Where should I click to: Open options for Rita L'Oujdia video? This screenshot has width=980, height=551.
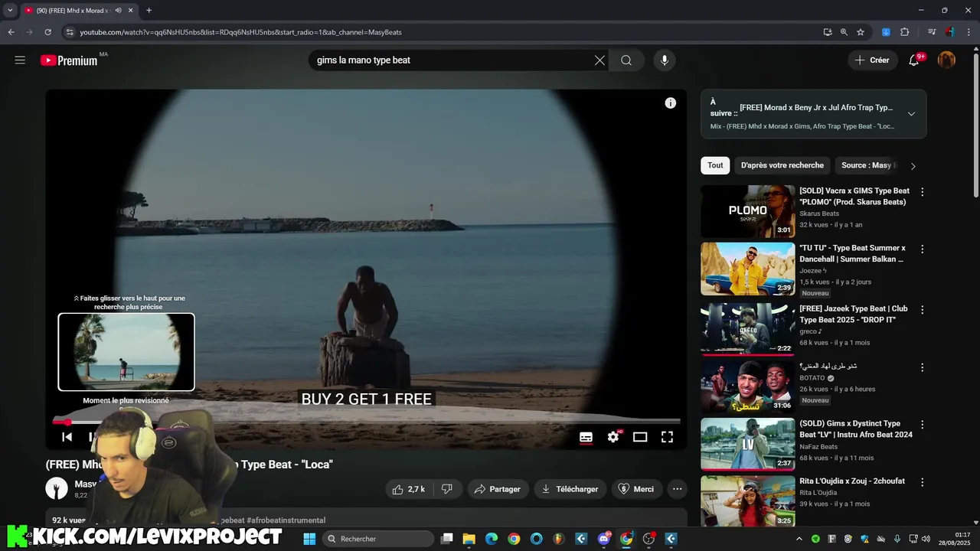(922, 482)
